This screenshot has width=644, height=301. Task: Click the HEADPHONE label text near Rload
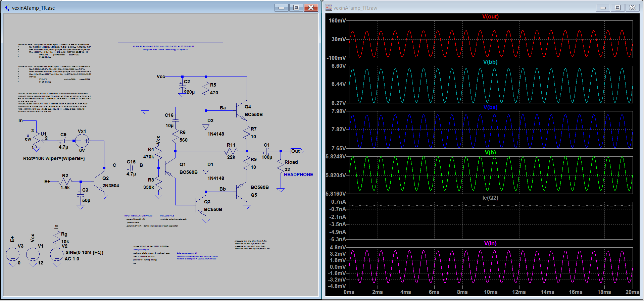coord(298,175)
